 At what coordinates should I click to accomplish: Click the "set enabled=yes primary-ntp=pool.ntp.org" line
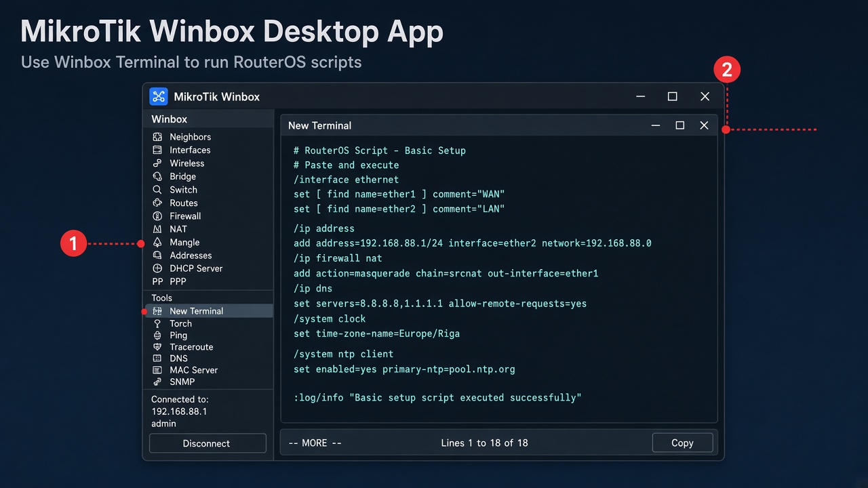point(404,369)
